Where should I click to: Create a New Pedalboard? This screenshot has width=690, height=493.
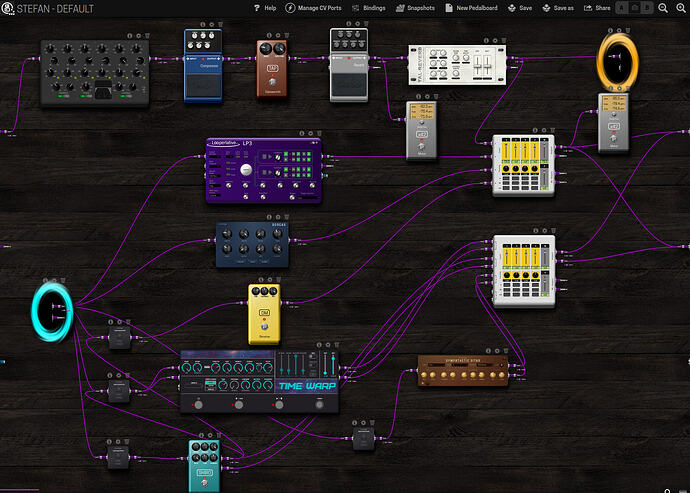coord(471,8)
